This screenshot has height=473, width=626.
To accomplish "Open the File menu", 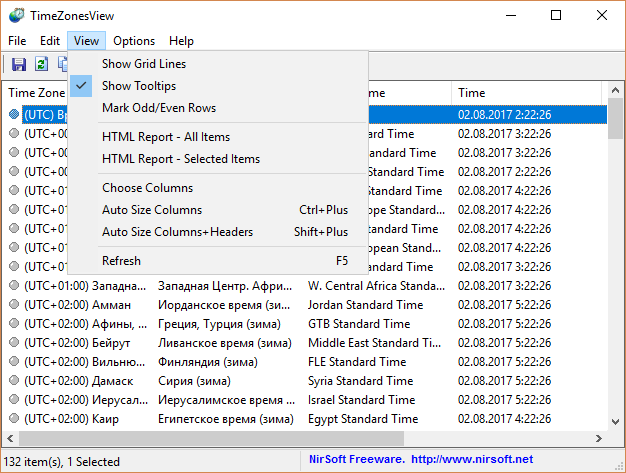I will (x=17, y=41).
